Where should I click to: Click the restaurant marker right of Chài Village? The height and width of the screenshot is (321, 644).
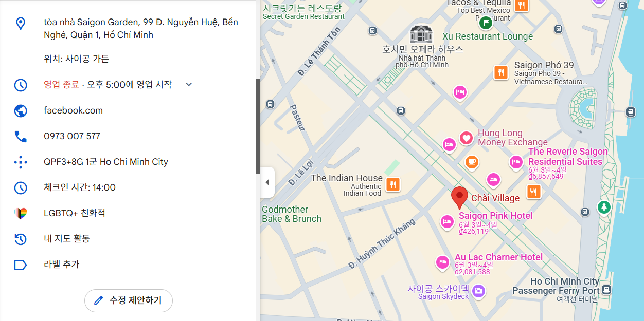coord(534,192)
